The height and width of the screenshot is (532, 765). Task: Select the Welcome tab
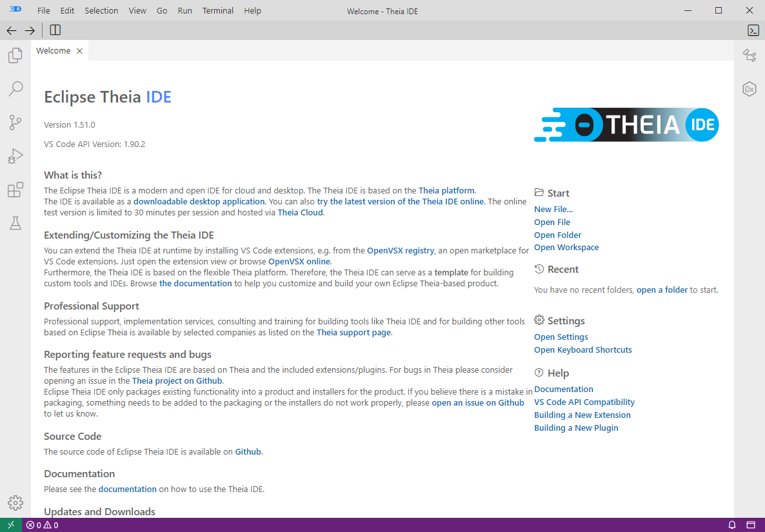pos(59,51)
